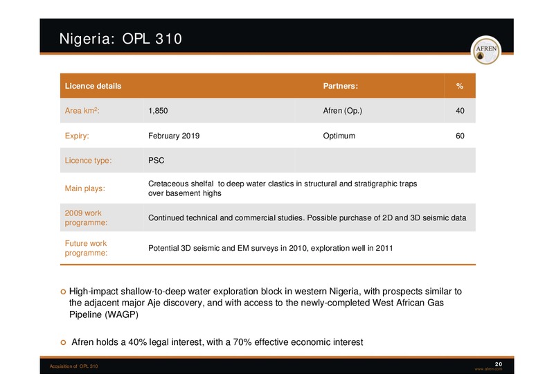554x392 pixels.
Task: Click the Optimum percentage value '60'
Action: [460, 136]
